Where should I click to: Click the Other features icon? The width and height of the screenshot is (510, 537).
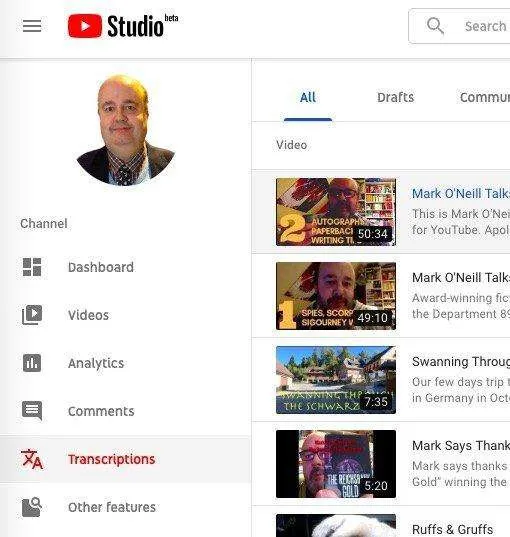pos(32,507)
